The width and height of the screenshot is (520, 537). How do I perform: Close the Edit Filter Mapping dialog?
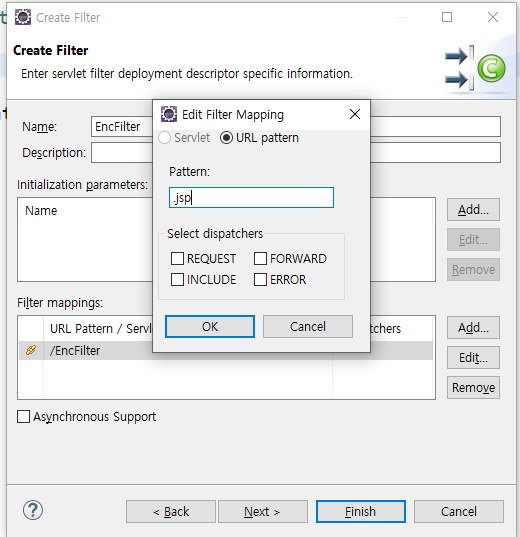coord(355,114)
